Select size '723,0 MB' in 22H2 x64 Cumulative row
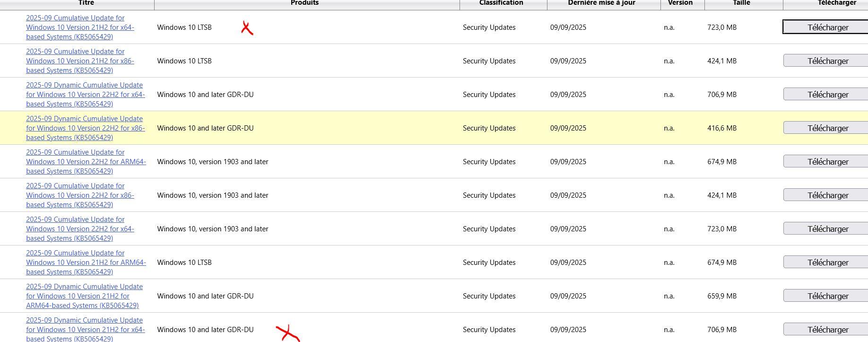 [722, 229]
